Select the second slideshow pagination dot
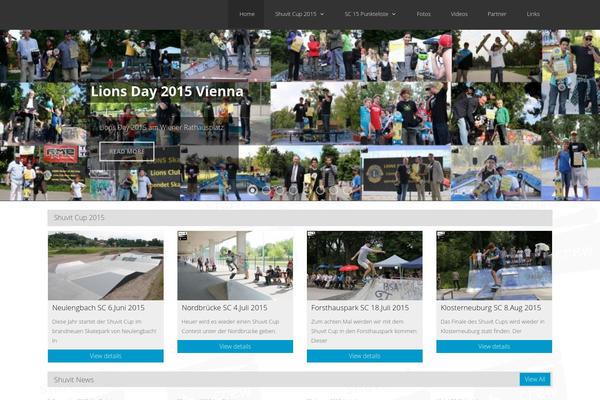 click(265, 189)
